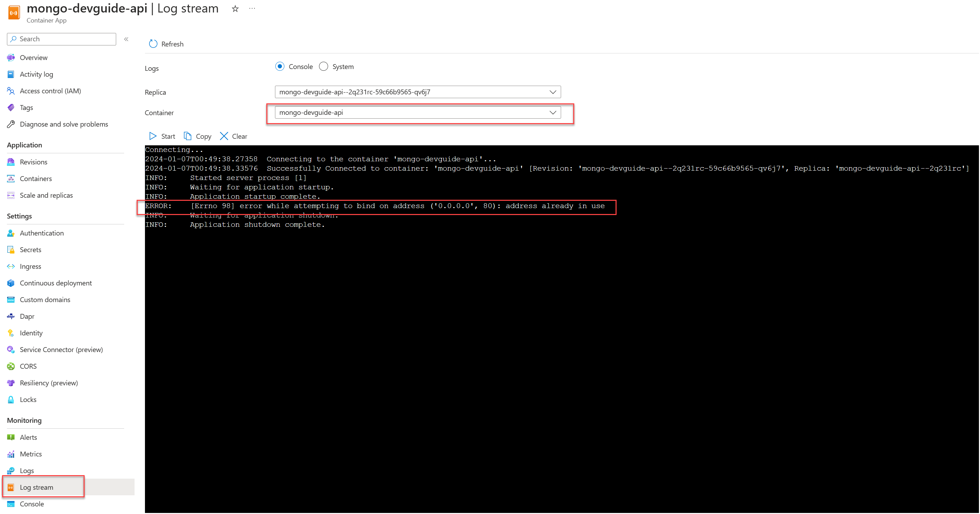980x514 pixels.
Task: Click the Continuous deployment icon
Action: [x=11, y=283]
